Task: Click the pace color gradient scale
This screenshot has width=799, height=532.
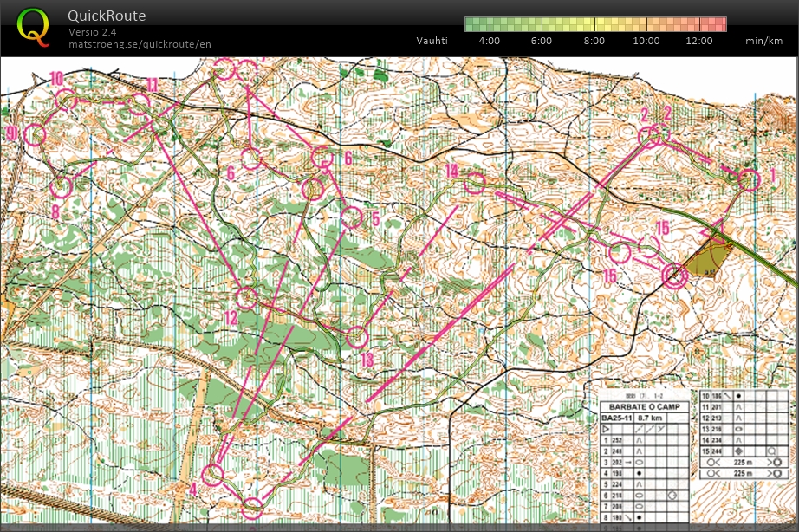Action: click(594, 24)
